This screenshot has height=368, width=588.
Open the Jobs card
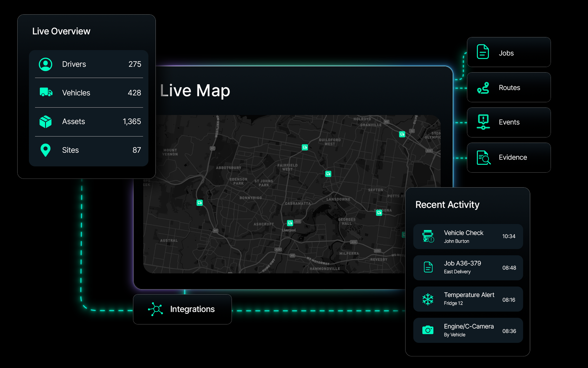coord(509,52)
